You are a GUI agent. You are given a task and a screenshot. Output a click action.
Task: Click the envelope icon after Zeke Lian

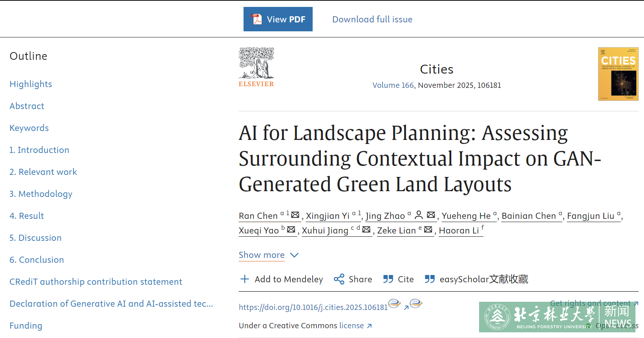pyautogui.click(x=428, y=229)
